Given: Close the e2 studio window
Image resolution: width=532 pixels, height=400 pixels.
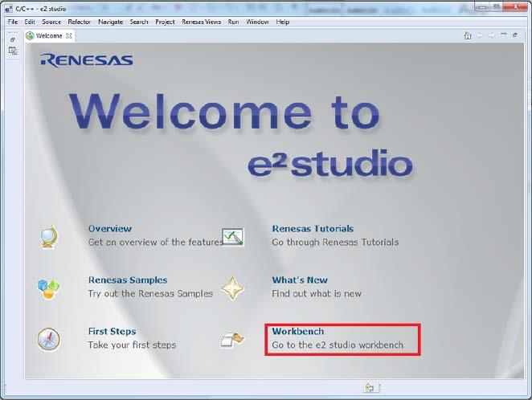Looking at the screenshot, I should tap(515, 6).
